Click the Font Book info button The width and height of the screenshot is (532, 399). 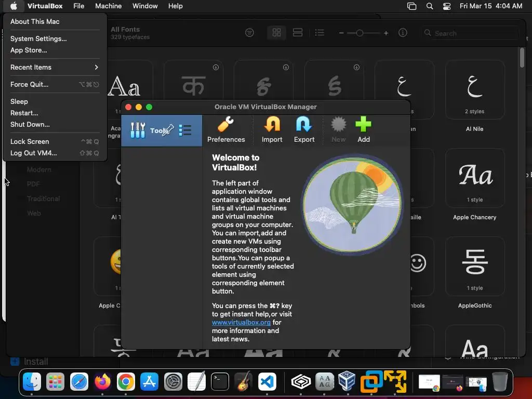[x=403, y=33]
